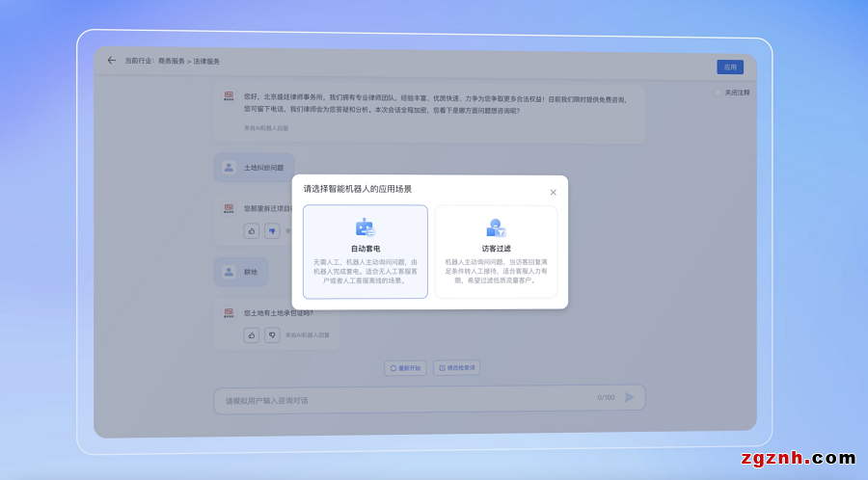The width and height of the screenshot is (868, 480).
Task: Click the back arrow beside 当前行业
Action: tap(112, 61)
